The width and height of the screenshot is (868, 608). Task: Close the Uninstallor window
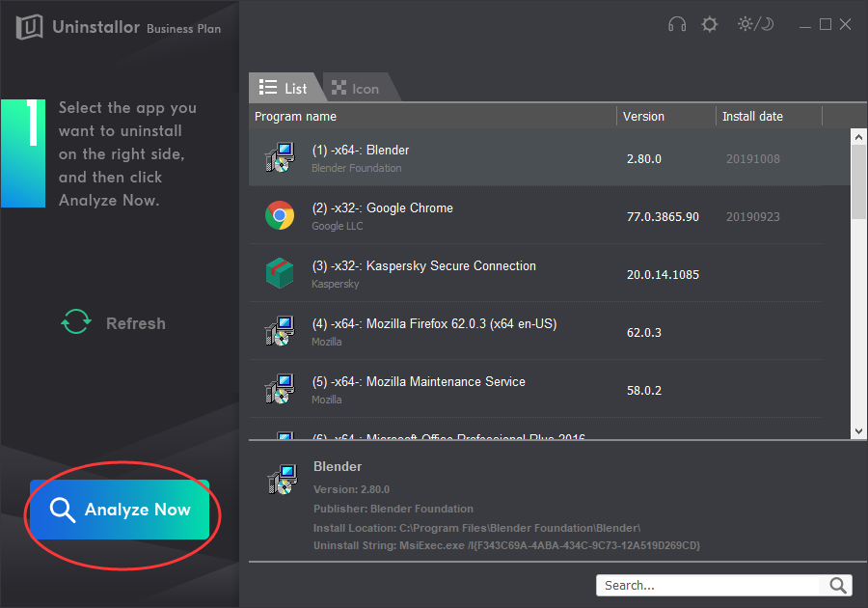[x=845, y=24]
